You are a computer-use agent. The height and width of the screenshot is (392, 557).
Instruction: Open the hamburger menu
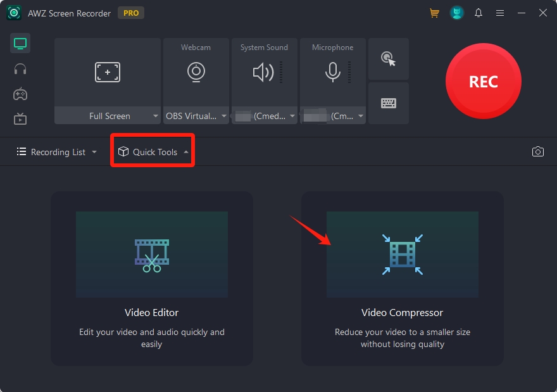click(500, 13)
